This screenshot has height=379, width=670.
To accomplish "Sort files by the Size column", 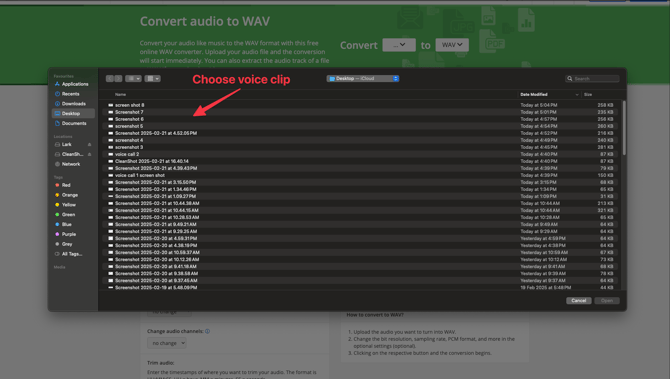I will (588, 94).
